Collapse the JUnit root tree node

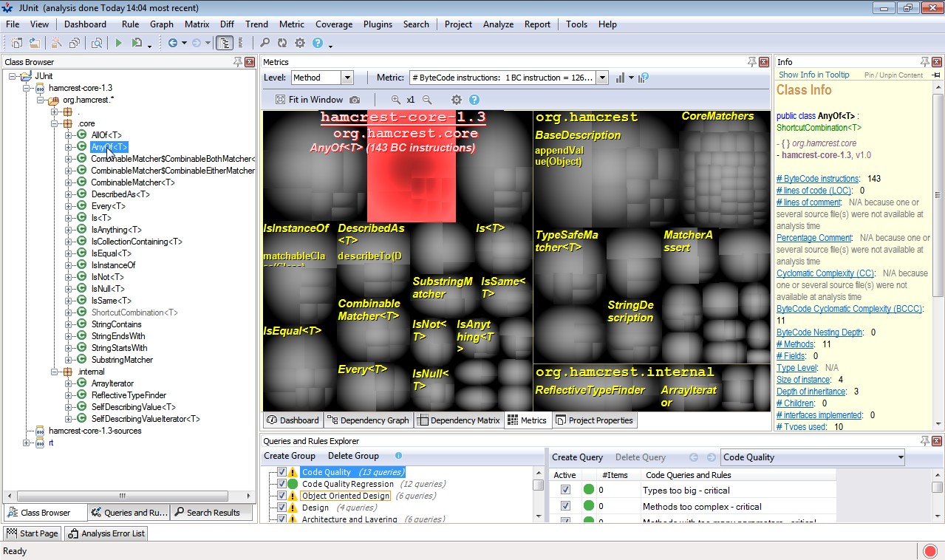tap(13, 76)
